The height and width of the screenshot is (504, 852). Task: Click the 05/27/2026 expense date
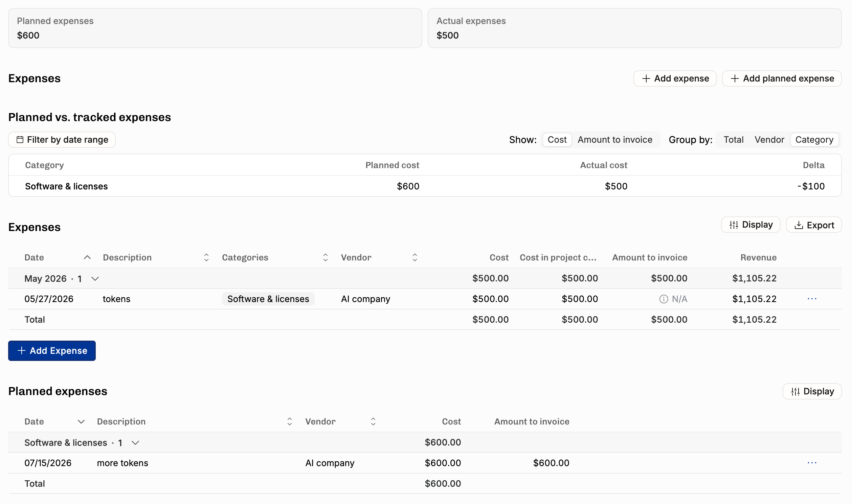pyautogui.click(x=49, y=299)
